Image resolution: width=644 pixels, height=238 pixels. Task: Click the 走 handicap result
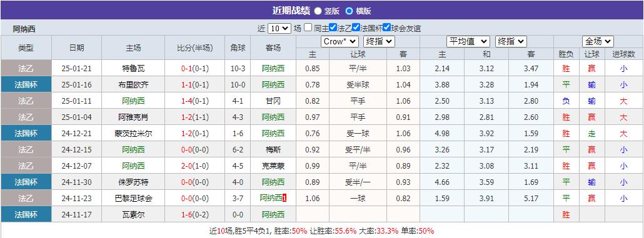click(x=591, y=133)
